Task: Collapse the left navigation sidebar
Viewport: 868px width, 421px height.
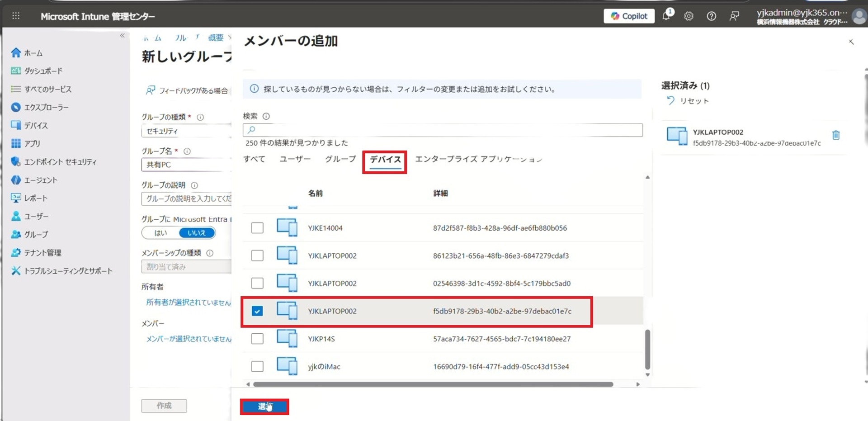Action: coord(122,36)
